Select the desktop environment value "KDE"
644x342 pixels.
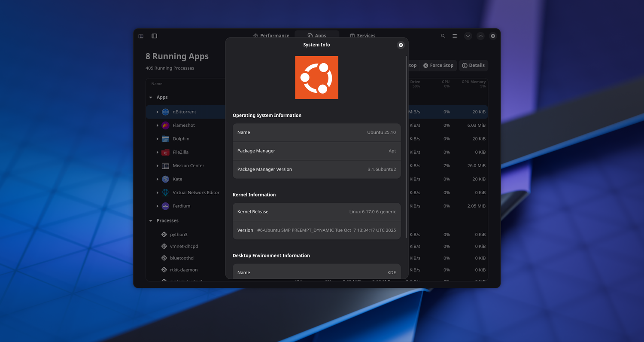point(392,272)
